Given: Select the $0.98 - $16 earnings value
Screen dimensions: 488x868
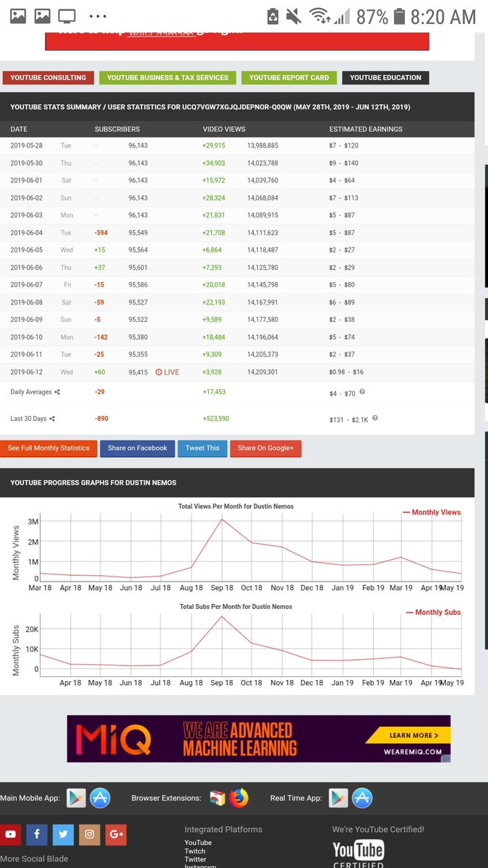Looking at the screenshot, I should tap(346, 373).
